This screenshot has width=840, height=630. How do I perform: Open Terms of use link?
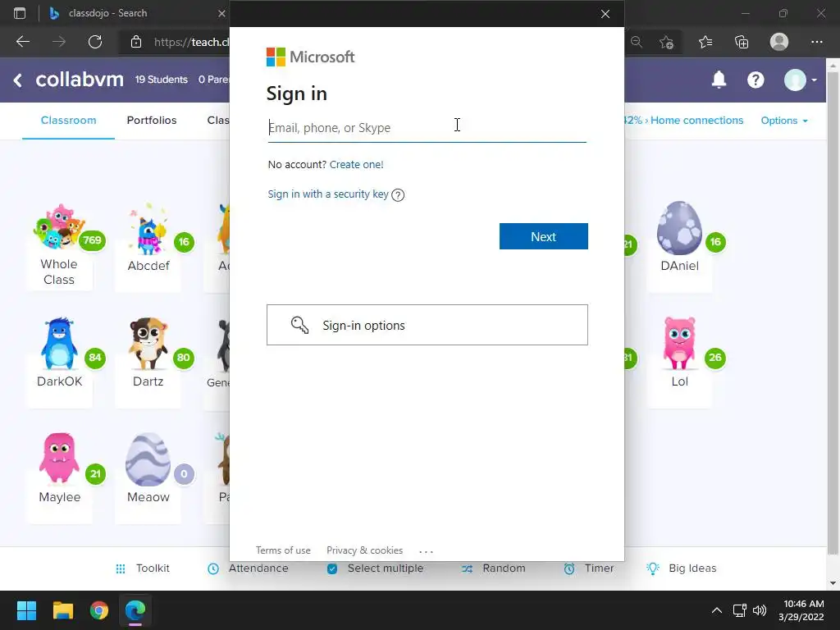[283, 550]
